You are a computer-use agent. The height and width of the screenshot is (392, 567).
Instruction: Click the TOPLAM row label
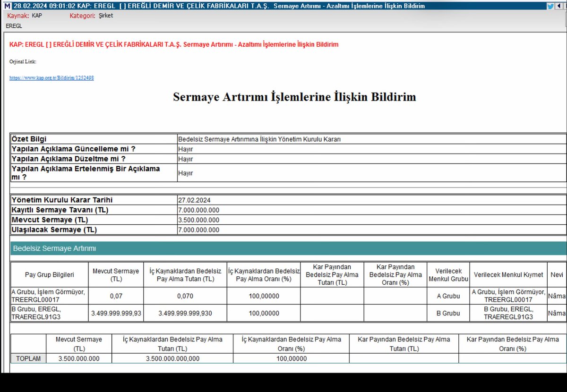[28, 358]
